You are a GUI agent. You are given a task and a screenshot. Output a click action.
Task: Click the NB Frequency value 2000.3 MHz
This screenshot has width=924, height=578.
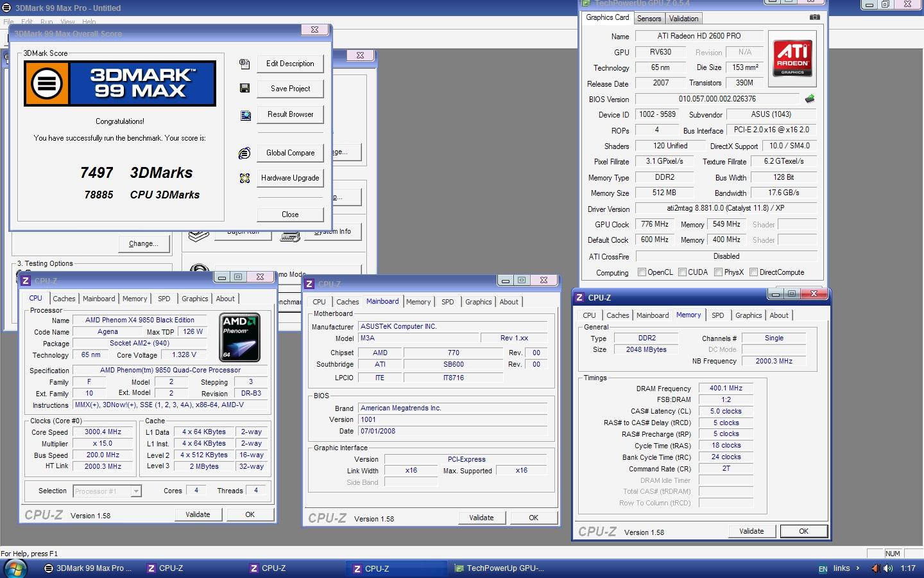tap(774, 361)
